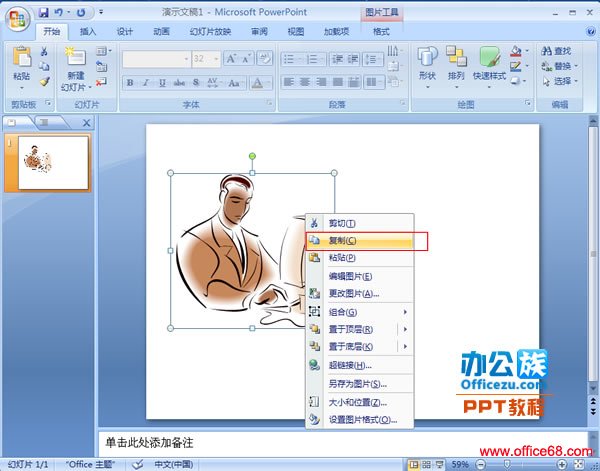The image size is (600, 471).
Task: Choose 复制(C) in context menu
Action: click(360, 241)
